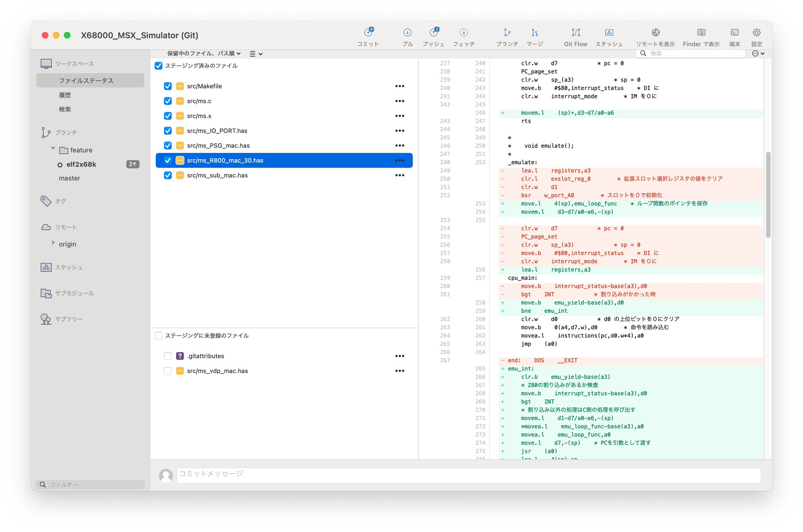Select the elf2x68k branch
Viewport: 803px width, 532px height.
point(81,164)
